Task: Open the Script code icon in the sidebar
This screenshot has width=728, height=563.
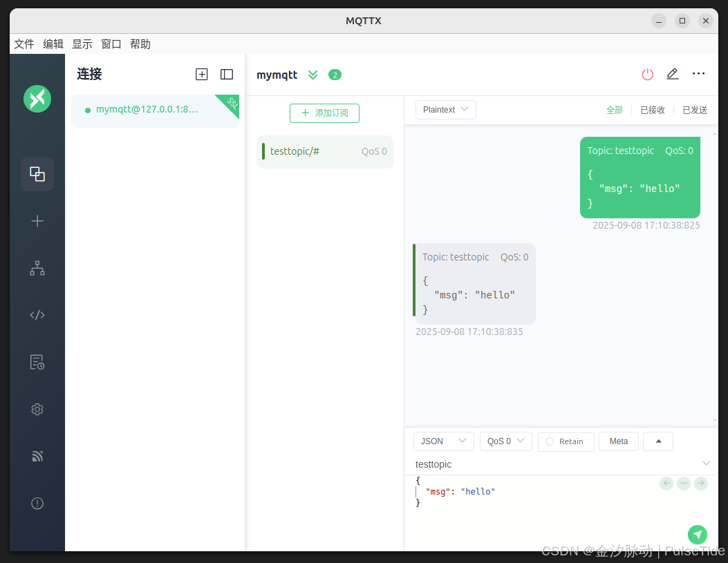Action: click(x=37, y=316)
